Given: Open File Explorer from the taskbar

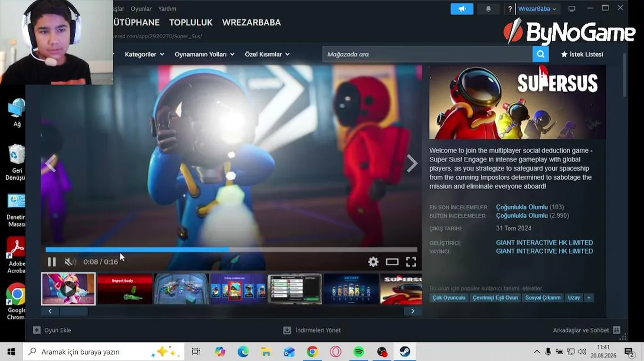Looking at the screenshot, I should click(266, 352).
